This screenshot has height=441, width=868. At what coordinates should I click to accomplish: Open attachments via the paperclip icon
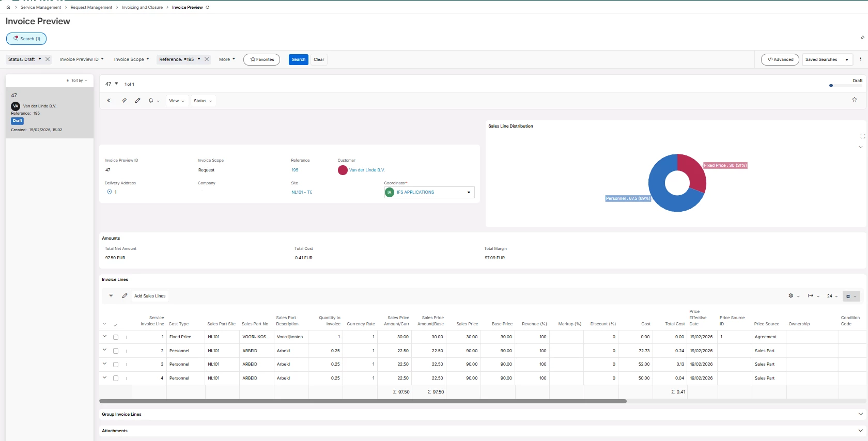pyautogui.click(x=124, y=101)
